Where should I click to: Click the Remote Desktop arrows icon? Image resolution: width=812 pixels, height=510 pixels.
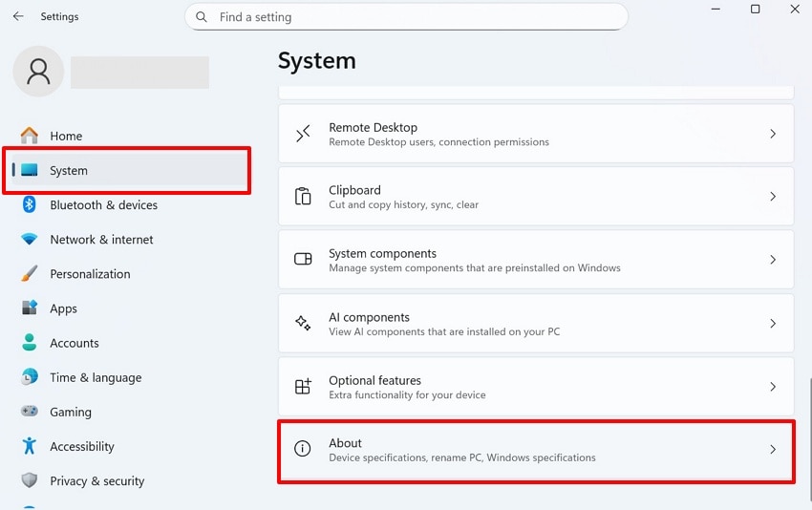303,134
